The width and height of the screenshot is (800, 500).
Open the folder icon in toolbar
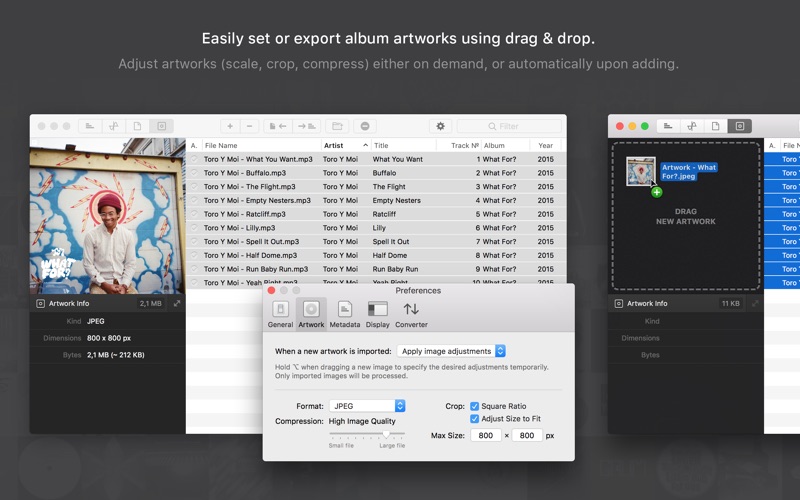pos(337,126)
